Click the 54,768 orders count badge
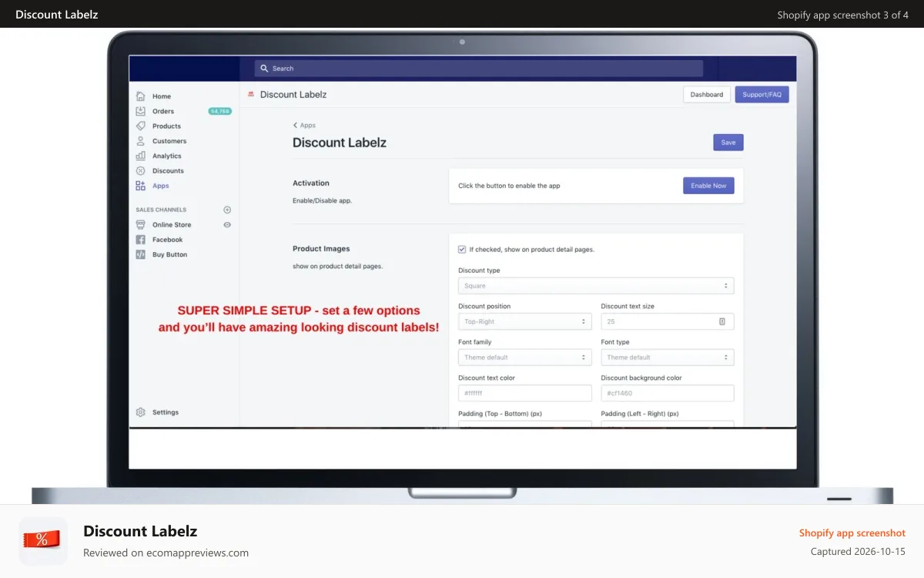The width and height of the screenshot is (924, 578). pyautogui.click(x=219, y=111)
